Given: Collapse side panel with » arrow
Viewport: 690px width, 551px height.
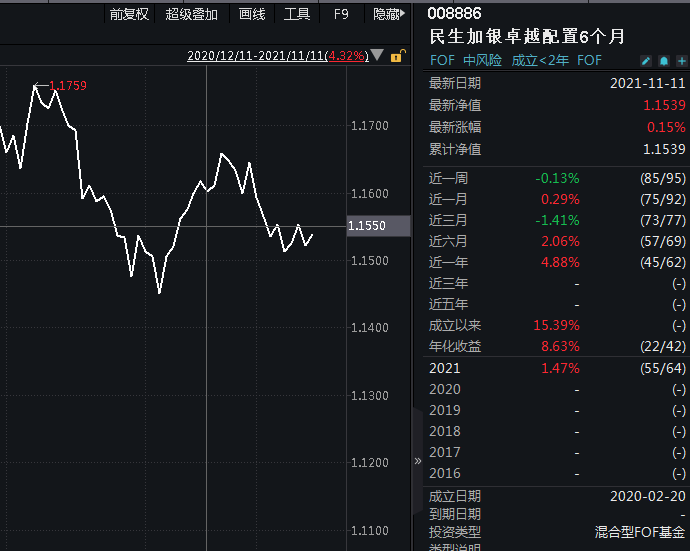Looking at the screenshot, I should coord(417,461).
